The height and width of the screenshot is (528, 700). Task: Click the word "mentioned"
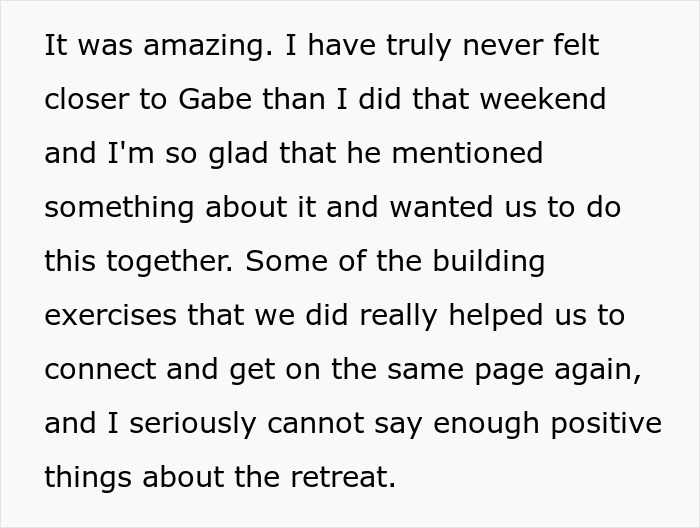pos(465,154)
